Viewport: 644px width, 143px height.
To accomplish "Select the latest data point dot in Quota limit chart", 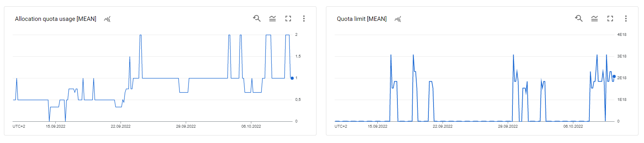I will (614, 76).
